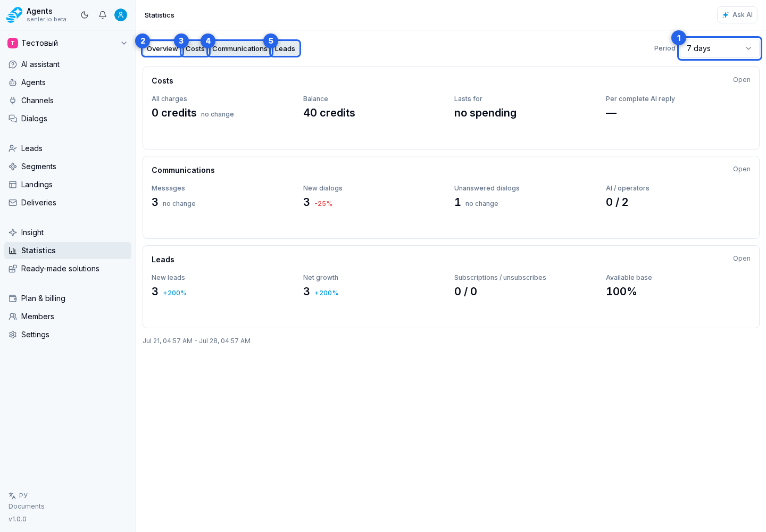Viewport: 766px width, 532px height.
Task: Open the Period 7 days dropdown
Action: coord(720,48)
